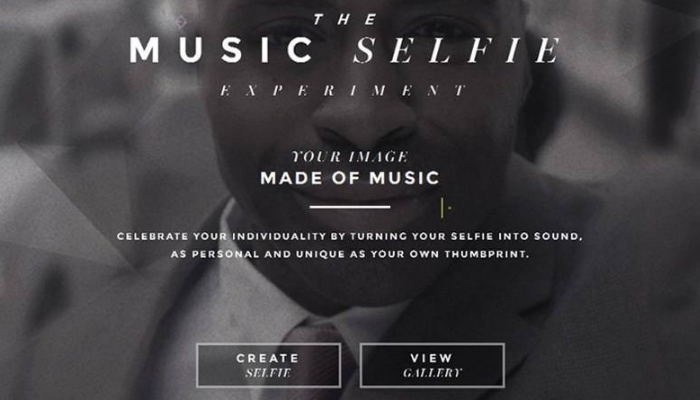
Task: Click the man's nose in the background portrait
Action: (362, 117)
